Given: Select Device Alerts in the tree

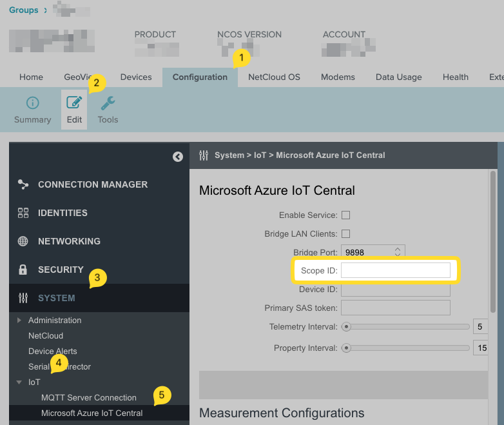Looking at the screenshot, I should click(x=53, y=351).
